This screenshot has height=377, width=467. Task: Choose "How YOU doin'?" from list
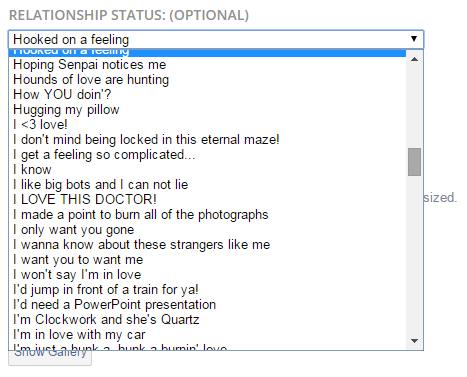coord(207,95)
